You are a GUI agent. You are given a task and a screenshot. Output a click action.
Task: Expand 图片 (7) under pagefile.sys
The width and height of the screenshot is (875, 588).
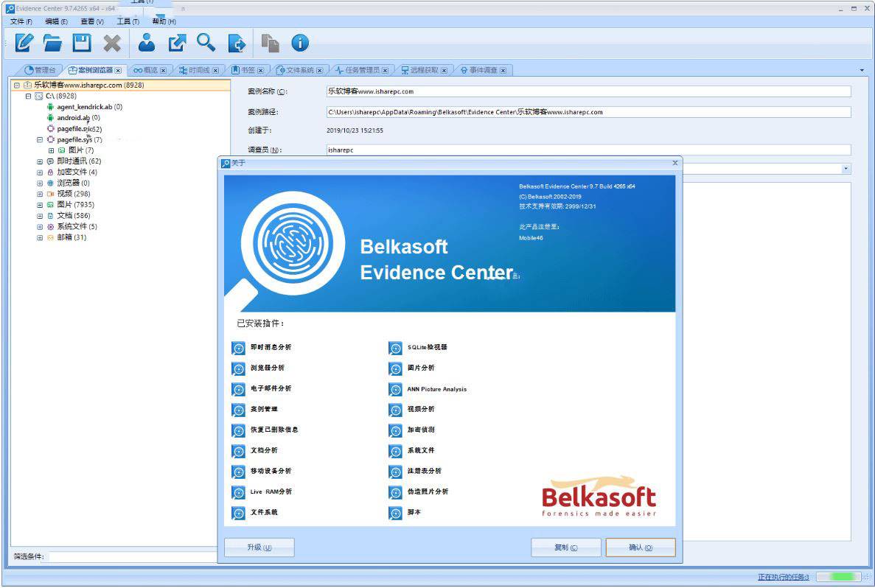pos(51,150)
